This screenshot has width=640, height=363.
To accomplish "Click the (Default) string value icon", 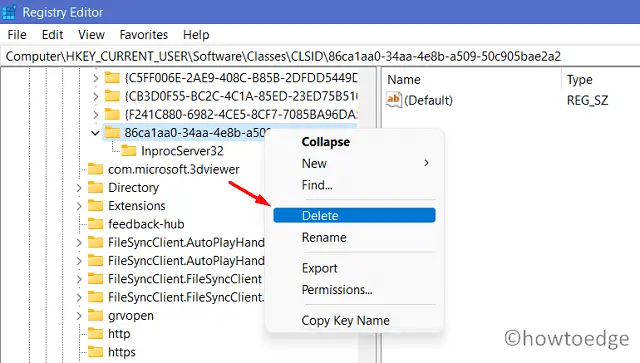I will (x=394, y=100).
